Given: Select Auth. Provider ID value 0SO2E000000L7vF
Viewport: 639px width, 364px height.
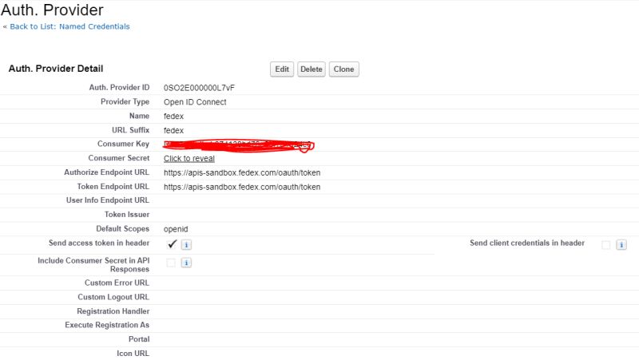Looking at the screenshot, I should coord(199,88).
